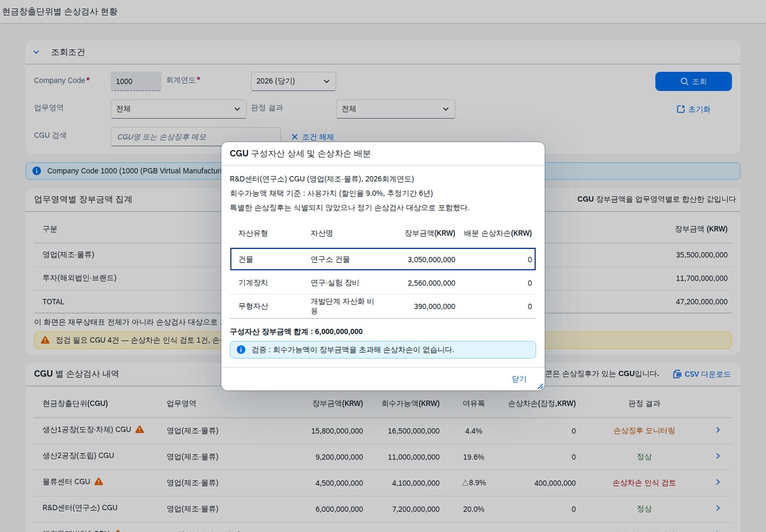Image resolution: width=766 pixels, height=532 pixels.
Task: Open the 판정 결과 전체 dropdown
Action: [395, 109]
